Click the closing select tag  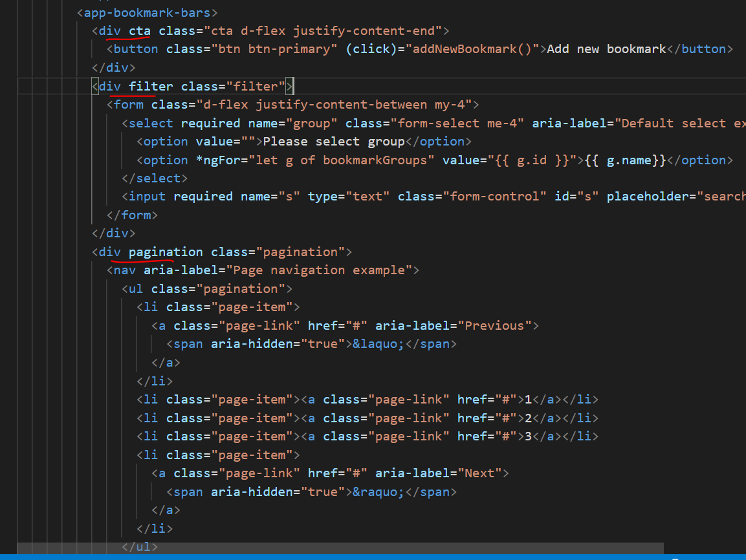click(155, 178)
